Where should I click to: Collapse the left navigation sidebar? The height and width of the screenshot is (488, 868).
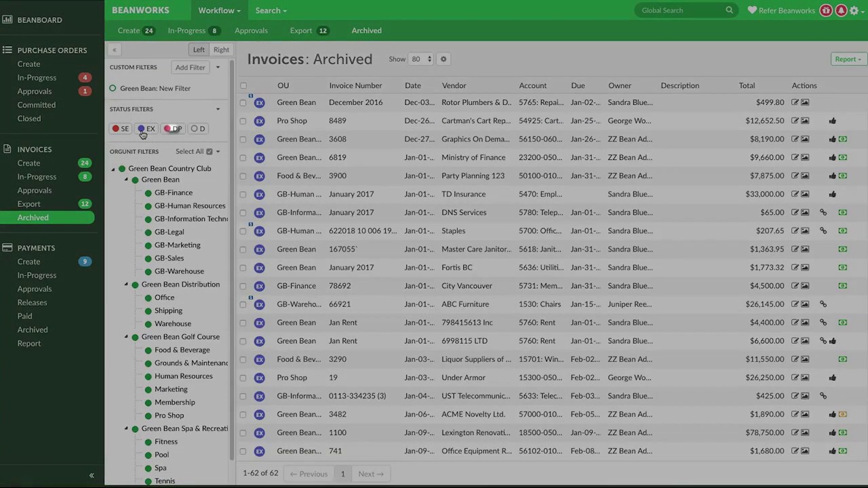coord(92,476)
